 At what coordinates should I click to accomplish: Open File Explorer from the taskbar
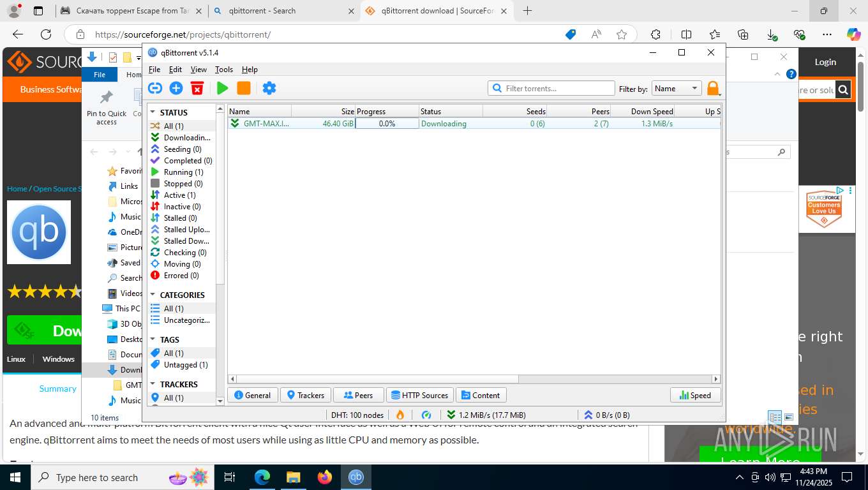293,477
